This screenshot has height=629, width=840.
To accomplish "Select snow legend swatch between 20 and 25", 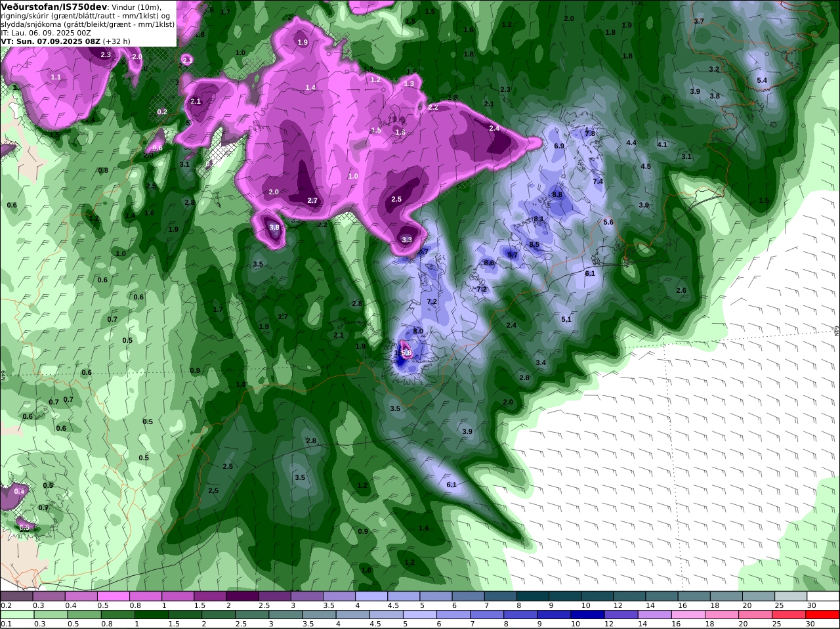I will click(x=759, y=596).
